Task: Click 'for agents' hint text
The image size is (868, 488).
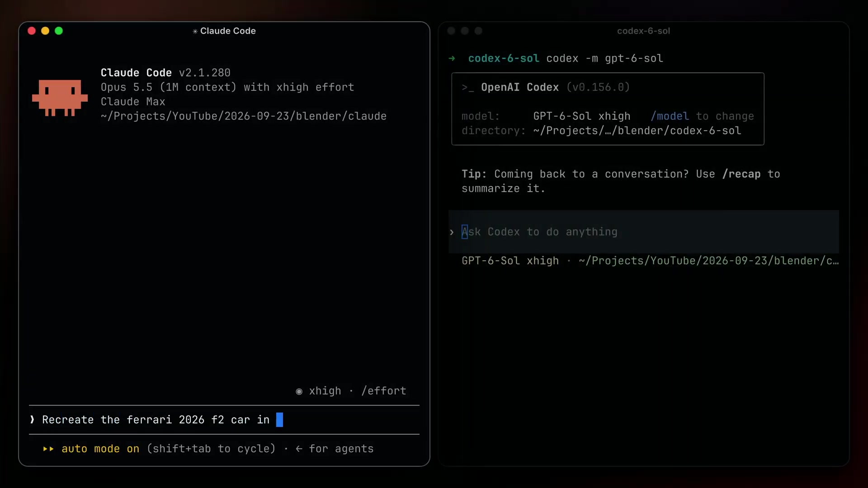Action: pyautogui.click(x=341, y=449)
